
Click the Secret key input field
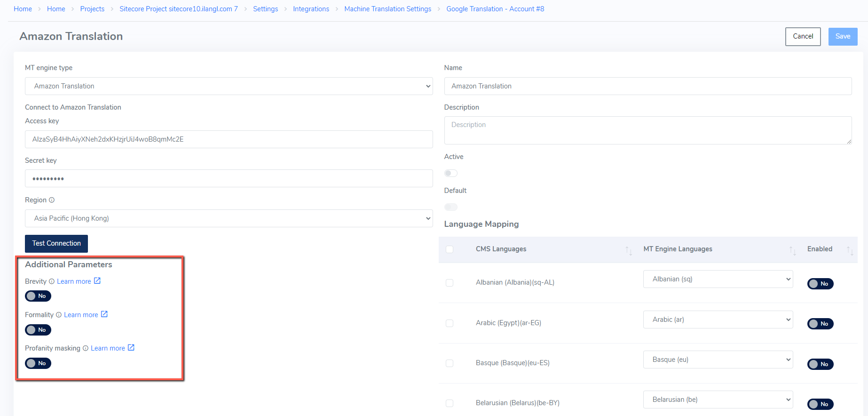[229, 178]
